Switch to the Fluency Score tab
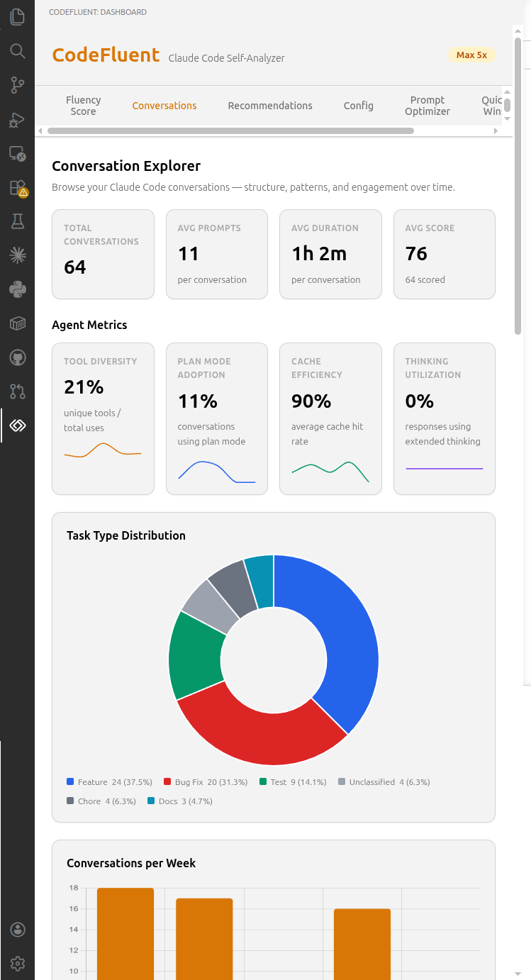The image size is (531, 980). point(84,106)
